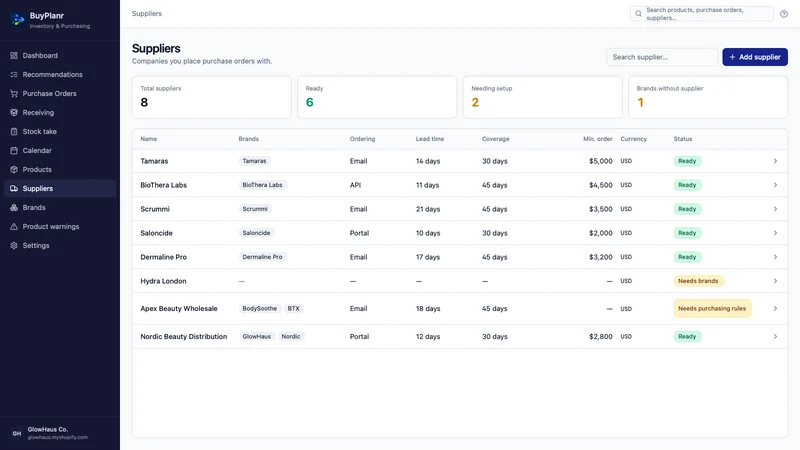This screenshot has height=450, width=800.
Task: Click the BioThera Labs supplier name
Action: click(163, 185)
